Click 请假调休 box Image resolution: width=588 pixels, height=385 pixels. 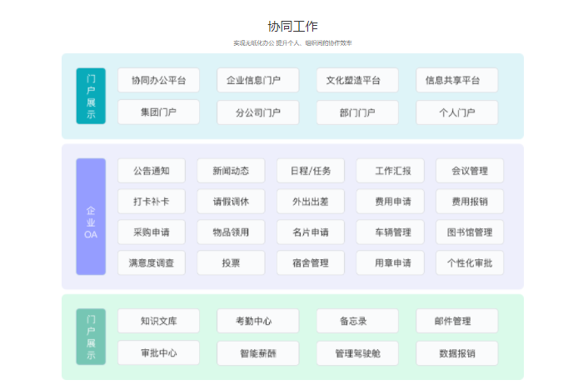[231, 202]
